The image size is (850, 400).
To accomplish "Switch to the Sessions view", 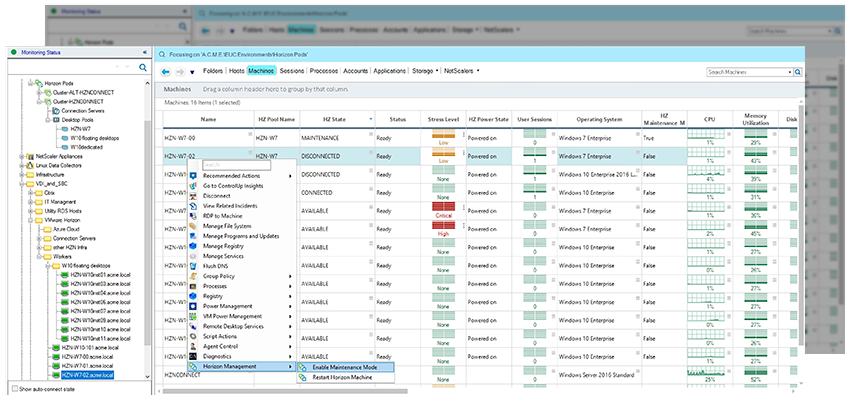I will [x=292, y=70].
